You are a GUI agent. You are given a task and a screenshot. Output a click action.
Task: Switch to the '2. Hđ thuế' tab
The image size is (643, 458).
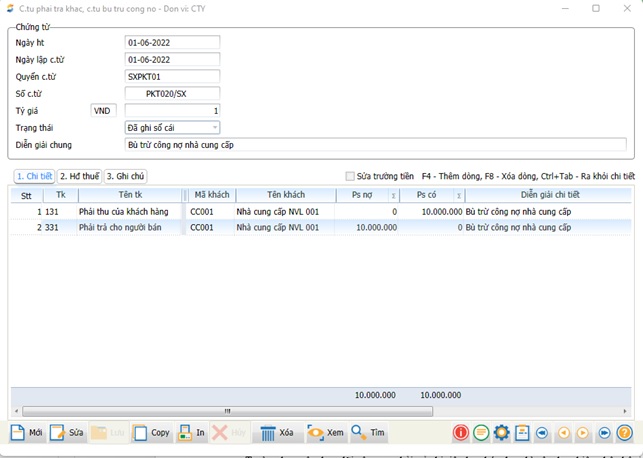click(79, 176)
